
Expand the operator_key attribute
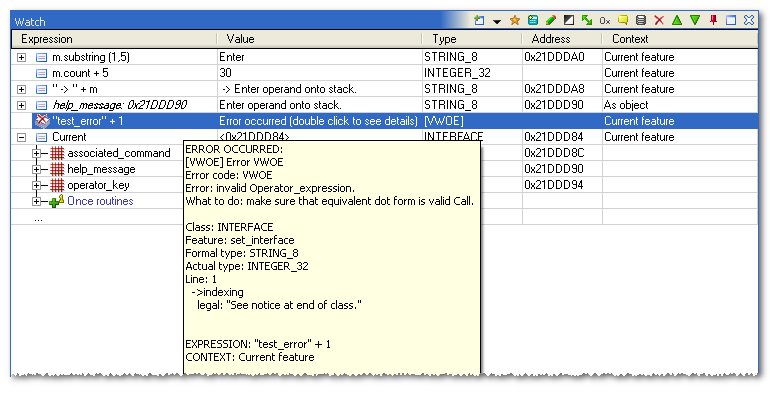pyautogui.click(x=36, y=186)
